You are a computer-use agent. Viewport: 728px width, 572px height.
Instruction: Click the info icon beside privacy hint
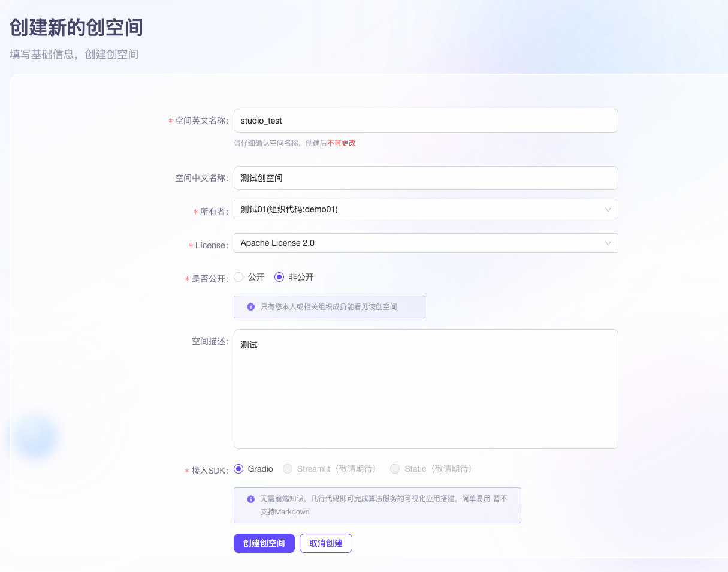click(250, 307)
